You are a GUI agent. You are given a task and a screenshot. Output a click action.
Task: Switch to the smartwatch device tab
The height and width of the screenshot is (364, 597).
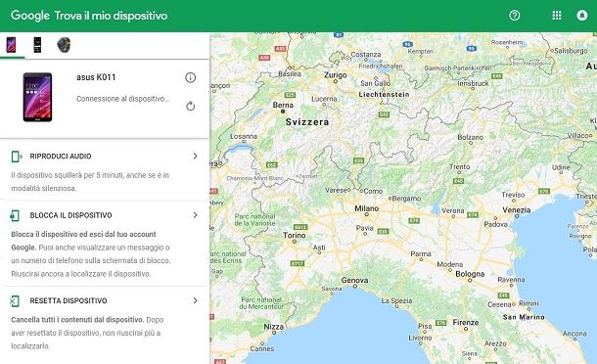coord(64,45)
